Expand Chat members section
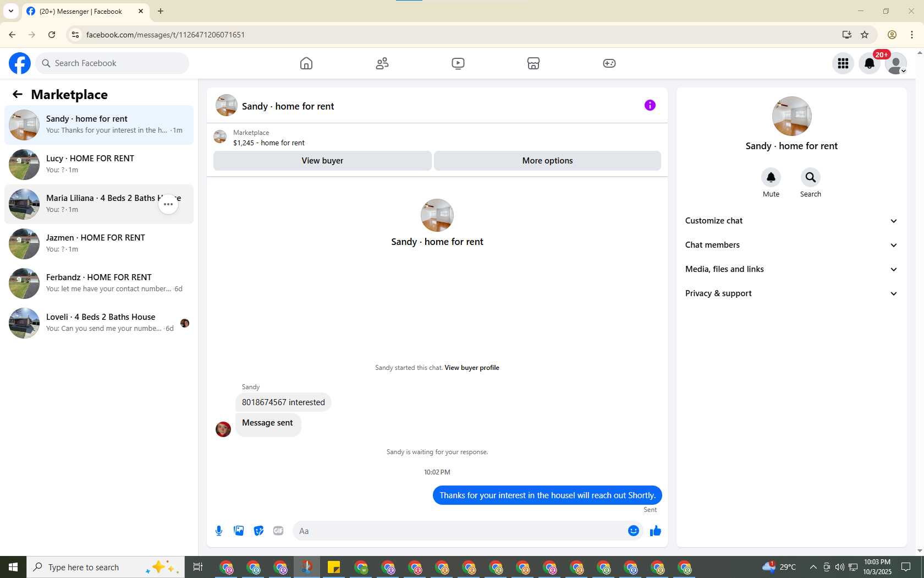Viewport: 924px width, 578px height. (x=791, y=245)
